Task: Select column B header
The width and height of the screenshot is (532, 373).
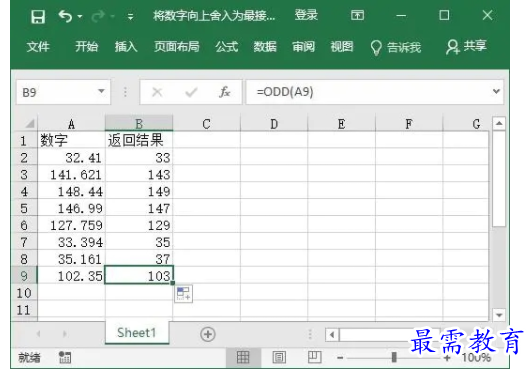Action: [139, 124]
